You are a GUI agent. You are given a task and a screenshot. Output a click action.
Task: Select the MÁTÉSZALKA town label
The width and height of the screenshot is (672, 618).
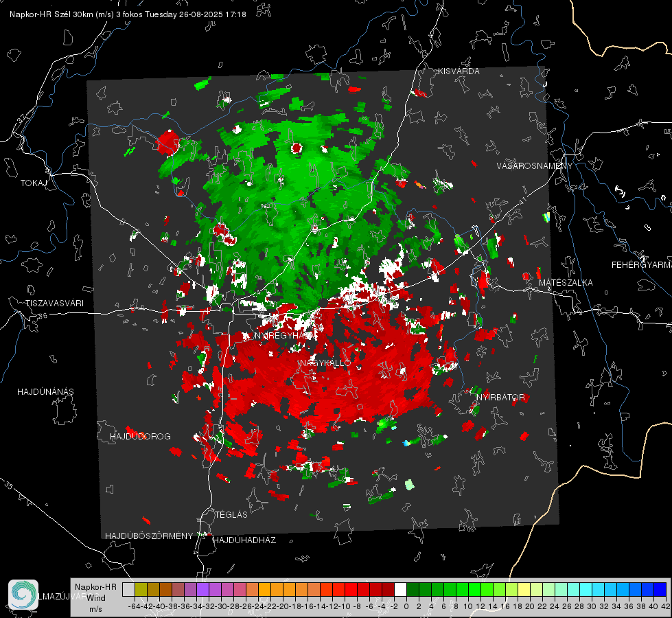566,283
